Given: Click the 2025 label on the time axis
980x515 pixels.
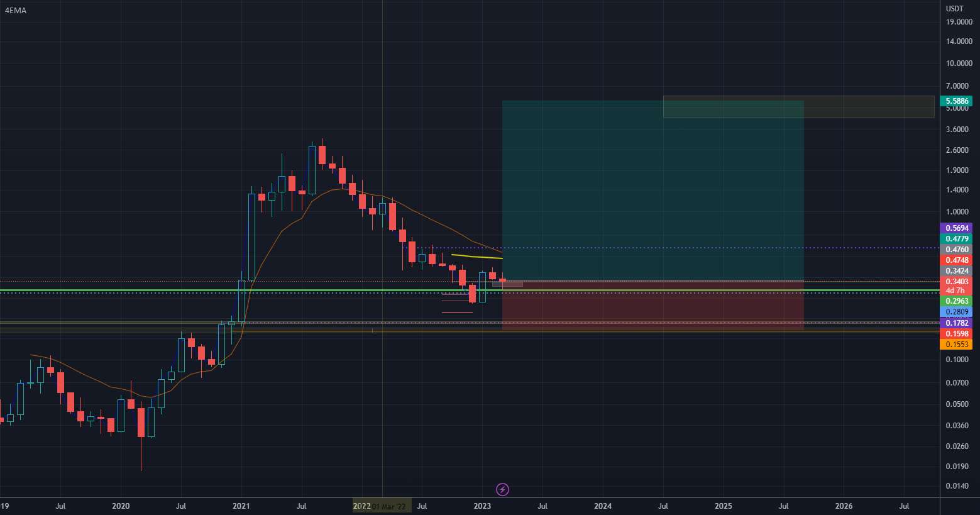Looking at the screenshot, I should pyautogui.click(x=724, y=506).
